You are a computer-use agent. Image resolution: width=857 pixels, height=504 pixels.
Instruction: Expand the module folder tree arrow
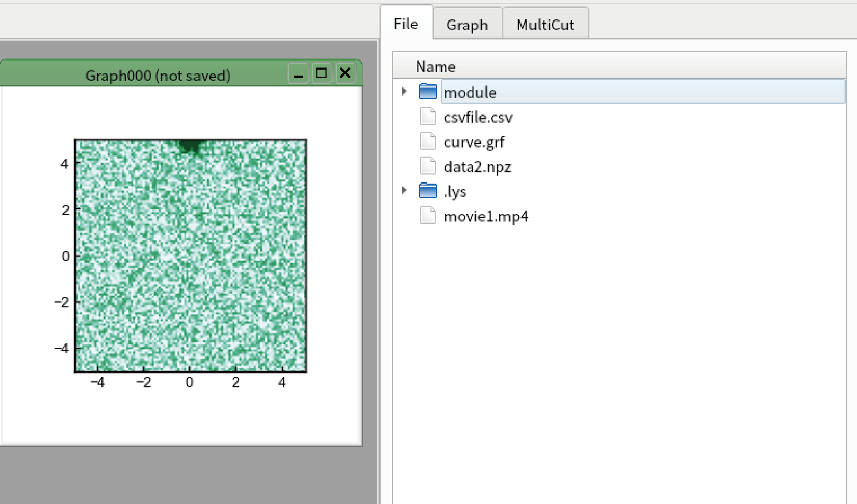point(404,91)
